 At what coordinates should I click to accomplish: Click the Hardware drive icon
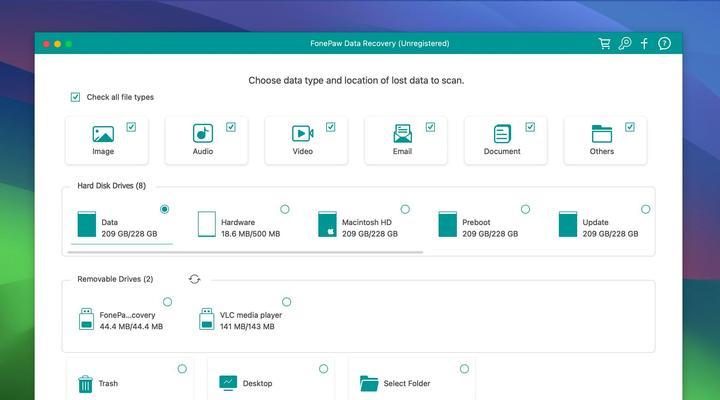[207, 224]
